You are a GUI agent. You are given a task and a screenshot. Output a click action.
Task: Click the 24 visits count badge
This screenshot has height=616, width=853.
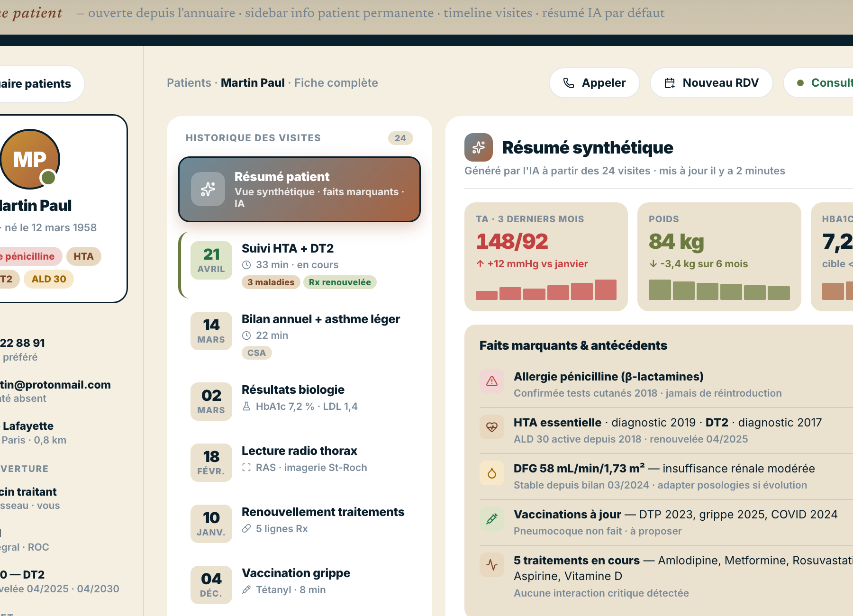(400, 138)
